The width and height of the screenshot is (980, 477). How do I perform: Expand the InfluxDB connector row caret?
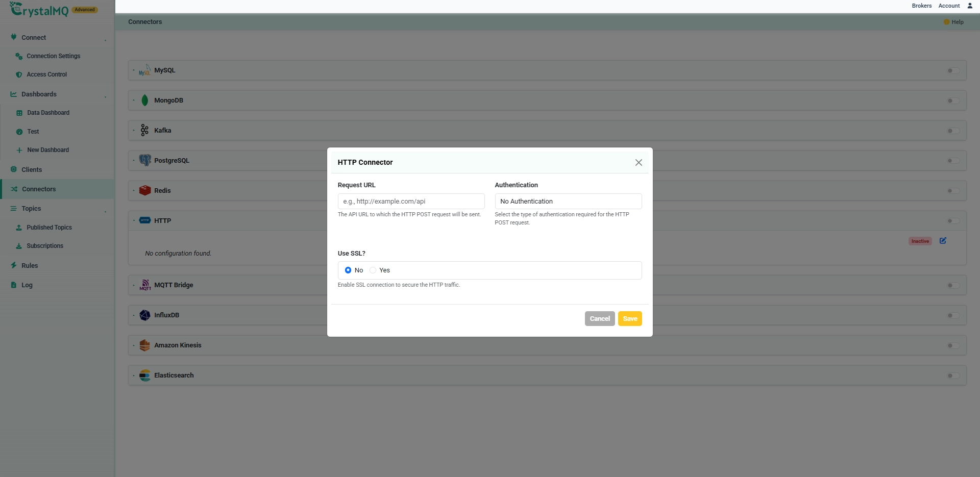pyautogui.click(x=134, y=315)
